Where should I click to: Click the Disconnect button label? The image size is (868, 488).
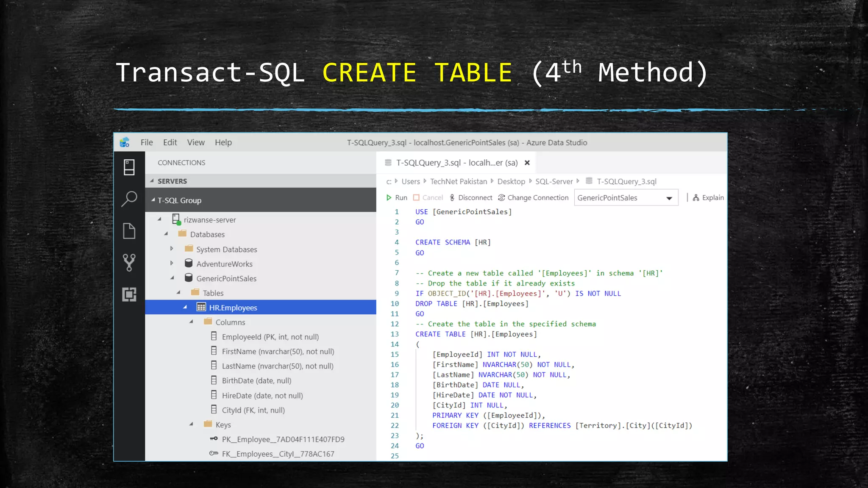click(475, 197)
